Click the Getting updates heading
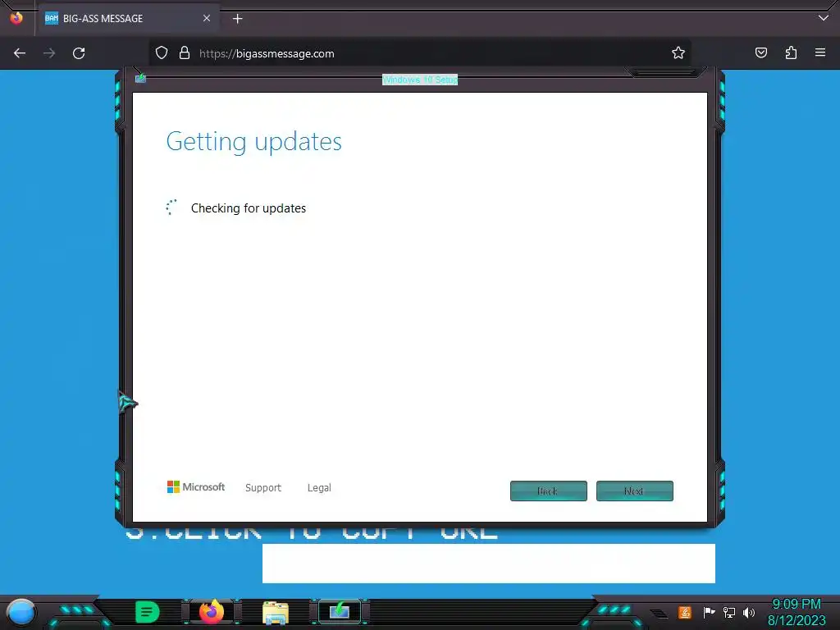This screenshot has height=630, width=840. [x=254, y=142]
